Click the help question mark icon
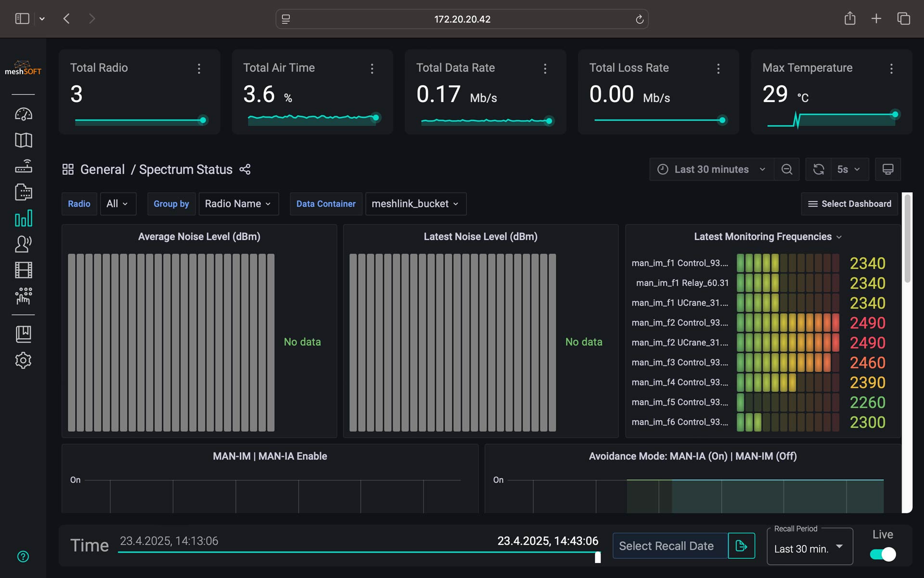Viewport: 924px width, 578px height. [x=23, y=557]
